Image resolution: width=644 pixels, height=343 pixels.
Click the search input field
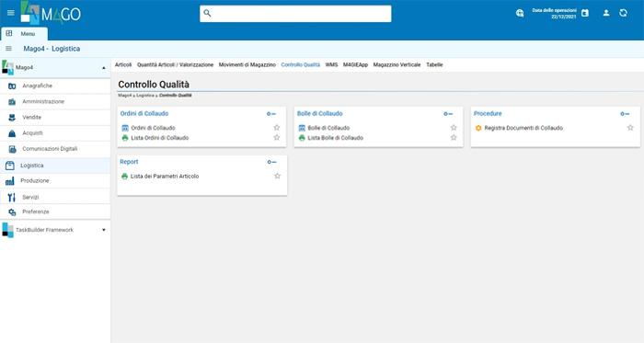pos(295,14)
